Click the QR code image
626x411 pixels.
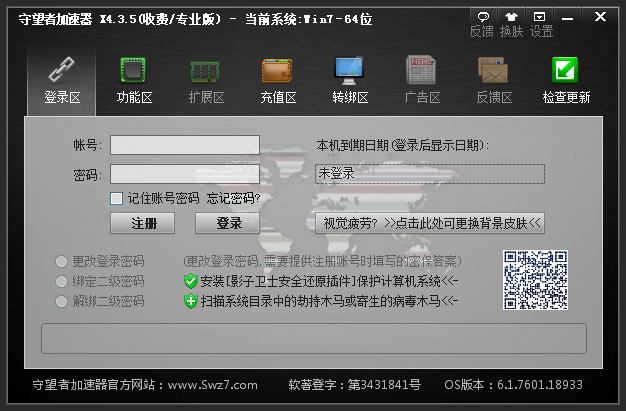click(x=535, y=280)
